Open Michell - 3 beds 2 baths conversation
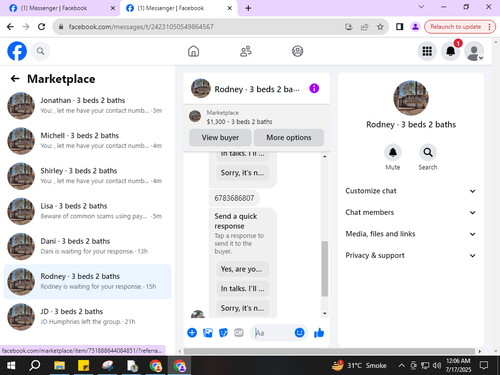Image resolution: width=500 pixels, height=375 pixels. [87, 141]
